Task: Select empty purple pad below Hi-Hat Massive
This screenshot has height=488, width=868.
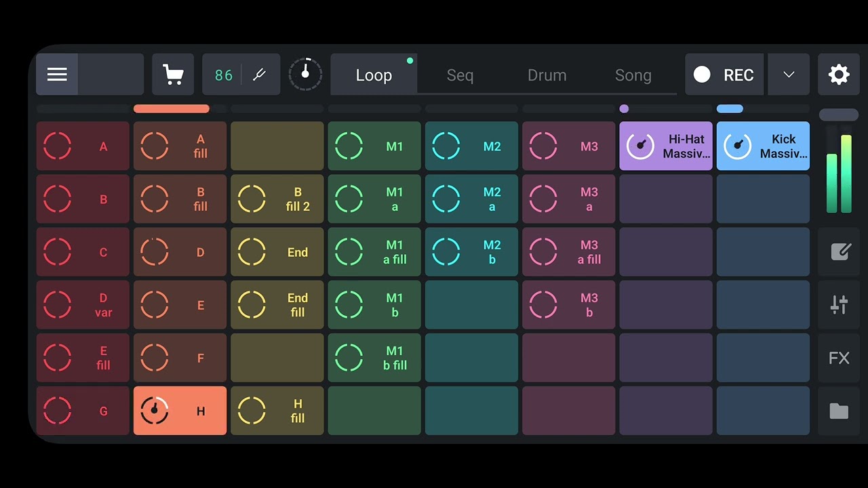Action: coord(666,199)
